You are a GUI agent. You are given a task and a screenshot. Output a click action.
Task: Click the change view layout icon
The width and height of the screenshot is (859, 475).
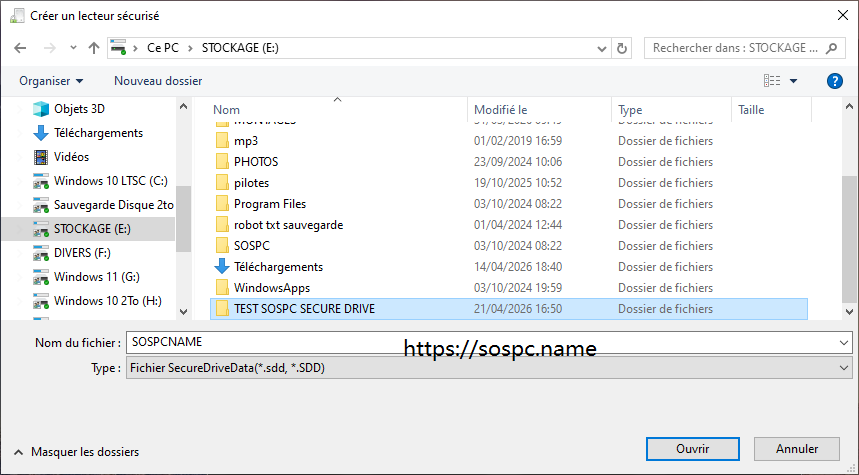(x=771, y=80)
